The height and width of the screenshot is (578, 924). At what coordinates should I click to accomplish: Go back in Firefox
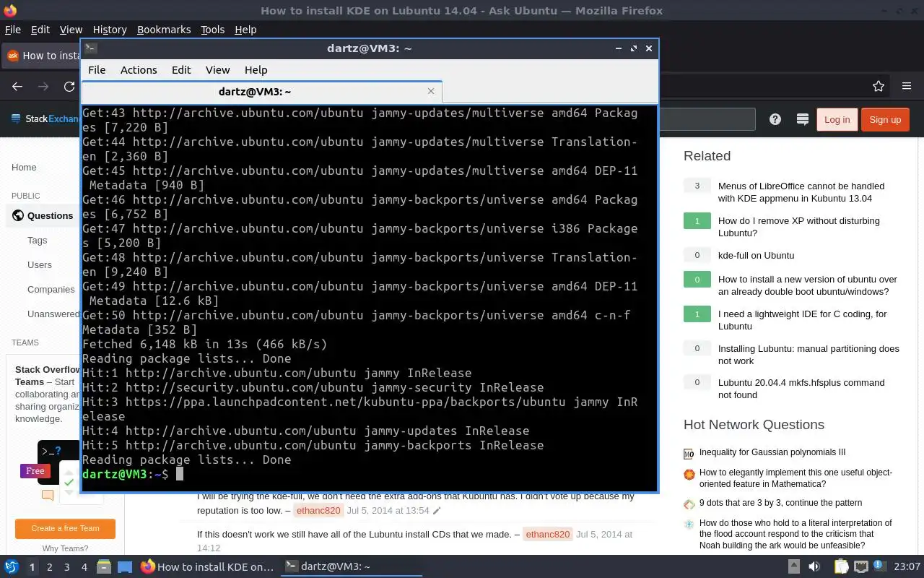click(x=17, y=87)
